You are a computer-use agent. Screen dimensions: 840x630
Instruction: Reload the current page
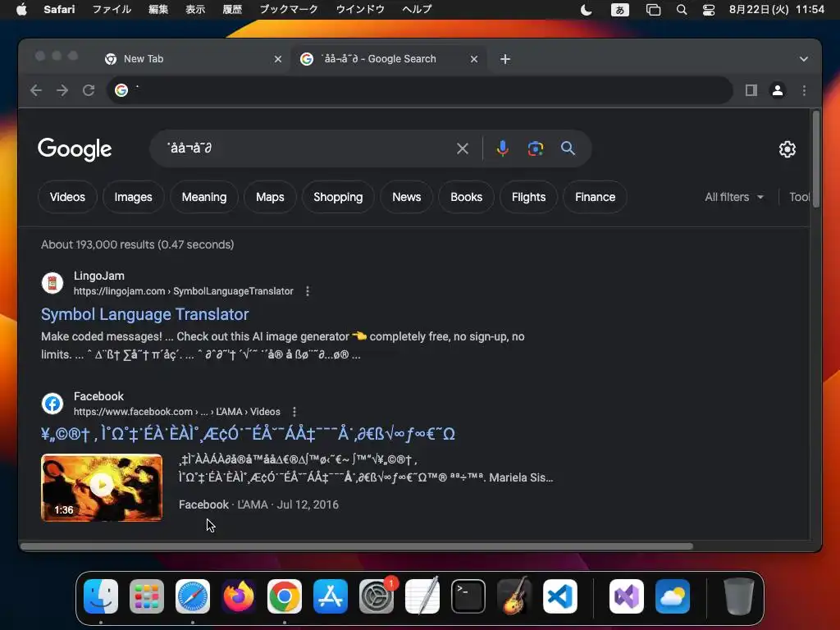(89, 90)
